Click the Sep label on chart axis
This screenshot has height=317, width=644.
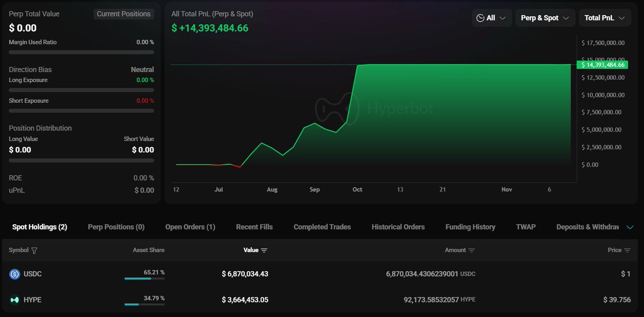(x=314, y=190)
